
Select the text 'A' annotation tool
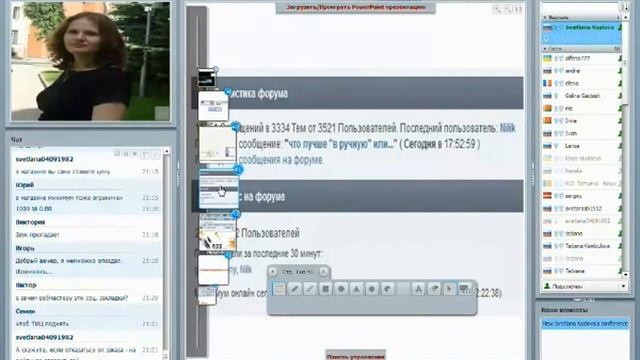pyautogui.click(x=418, y=289)
